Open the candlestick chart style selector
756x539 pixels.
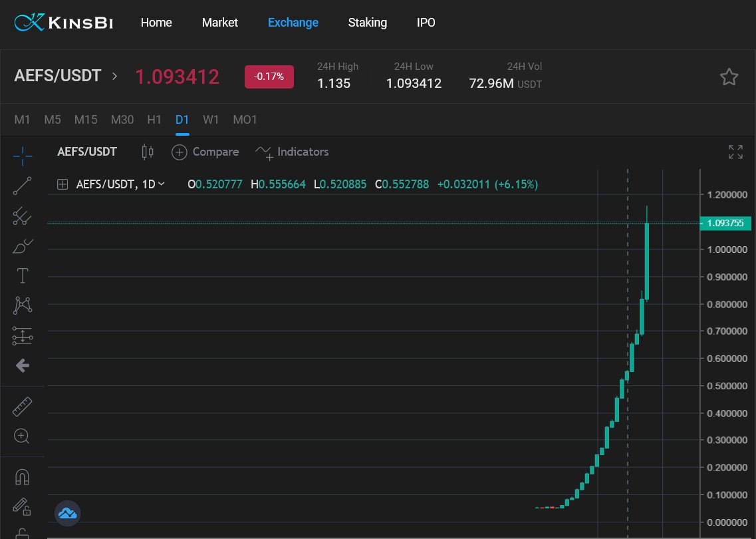pos(148,152)
